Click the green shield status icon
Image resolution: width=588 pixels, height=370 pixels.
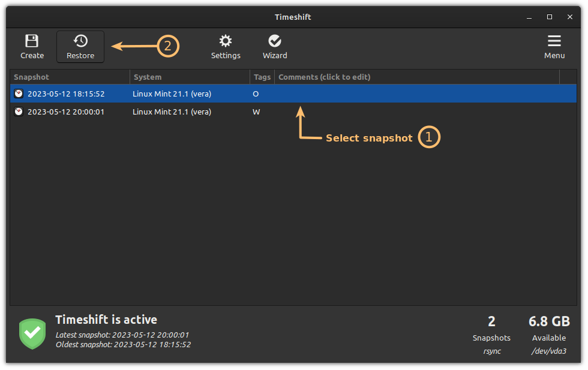coord(32,333)
